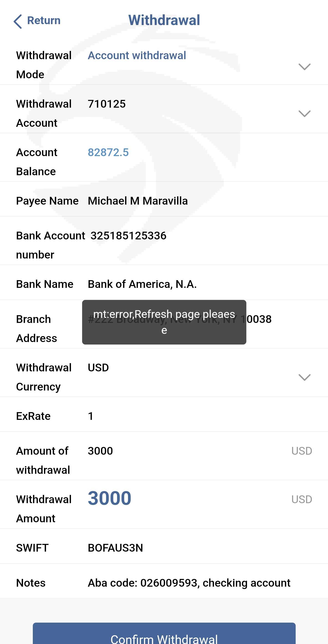Dismiss the mt:error refresh toast message
Screen dimensions: 328x644
(x=164, y=322)
